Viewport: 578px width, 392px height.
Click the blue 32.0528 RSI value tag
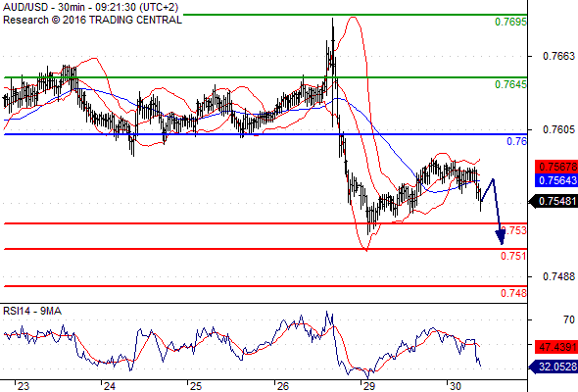554,367
